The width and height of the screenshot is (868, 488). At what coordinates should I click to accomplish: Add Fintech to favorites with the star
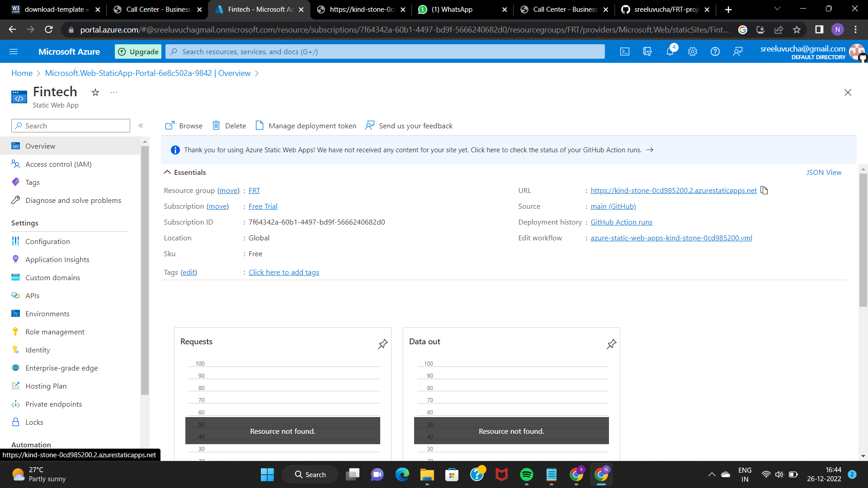(x=95, y=92)
